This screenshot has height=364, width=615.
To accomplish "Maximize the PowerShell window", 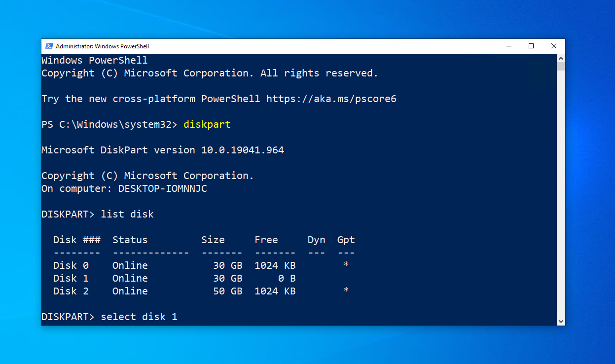I will tap(531, 46).
